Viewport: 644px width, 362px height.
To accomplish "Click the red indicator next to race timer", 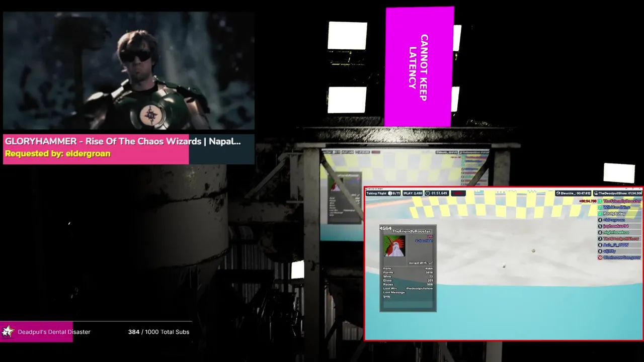I will coord(458,193).
